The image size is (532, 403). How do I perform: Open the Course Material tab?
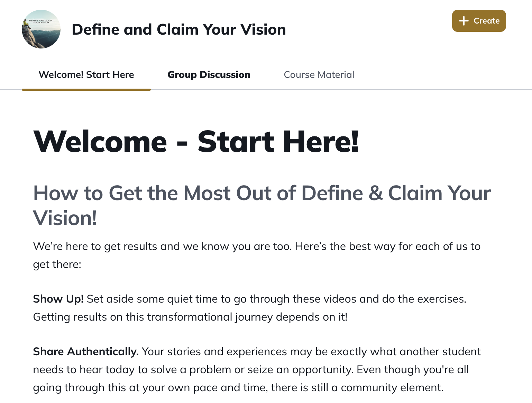point(319,75)
